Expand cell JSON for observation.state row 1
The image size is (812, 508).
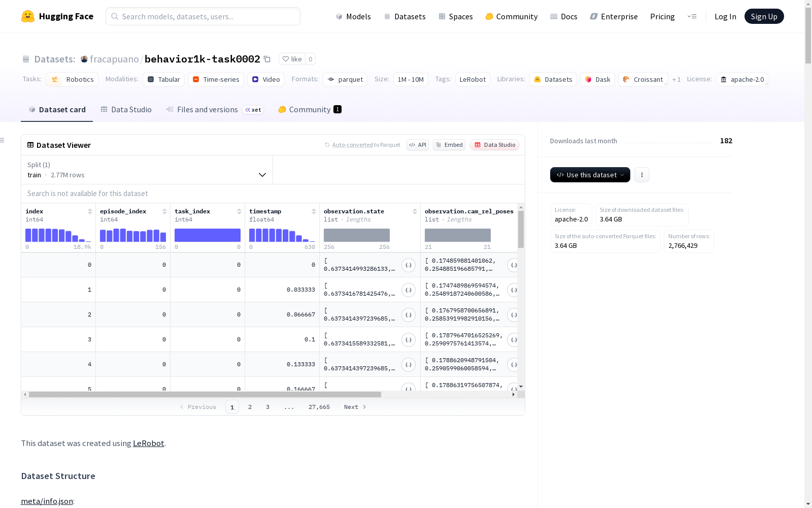[409, 290]
